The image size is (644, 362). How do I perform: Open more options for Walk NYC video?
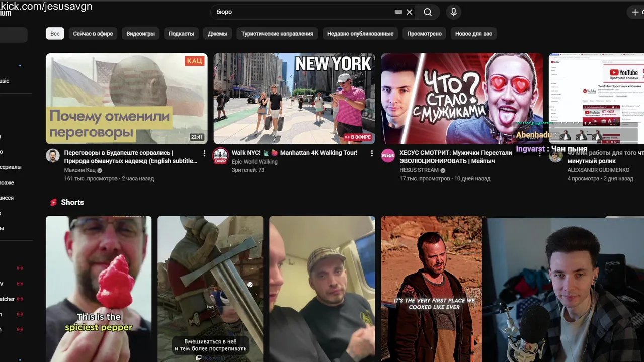(372, 153)
